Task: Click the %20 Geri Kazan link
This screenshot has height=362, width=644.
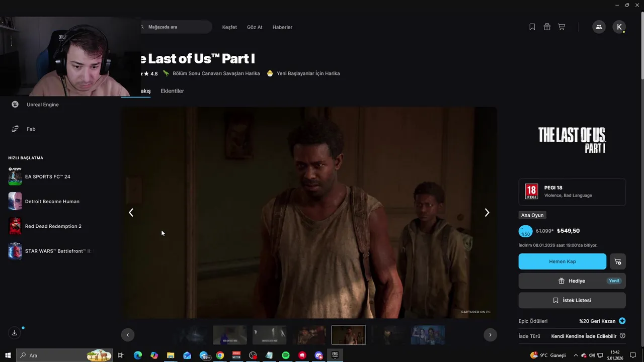Action: point(597,321)
